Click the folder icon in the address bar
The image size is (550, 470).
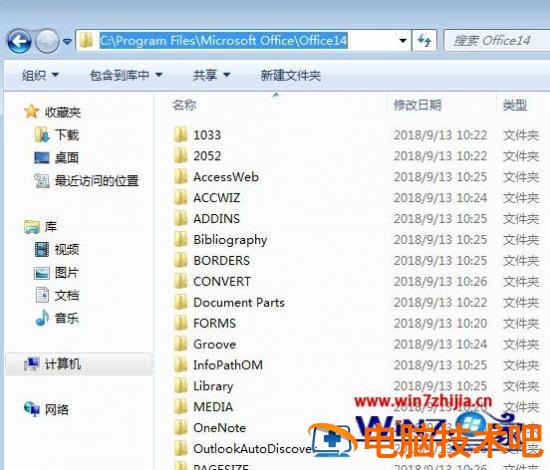[86, 40]
